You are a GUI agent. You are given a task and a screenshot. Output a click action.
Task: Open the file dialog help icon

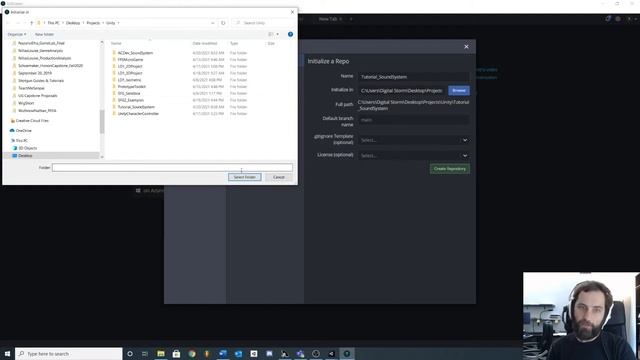[290, 34]
